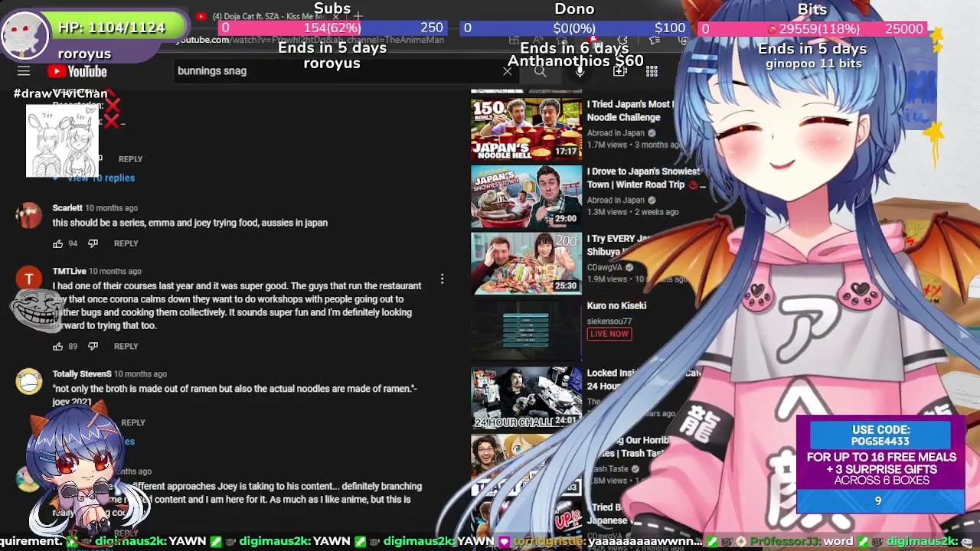Open the Japan's Snowiest Town video thumbnail
980x551 pixels.
click(526, 196)
